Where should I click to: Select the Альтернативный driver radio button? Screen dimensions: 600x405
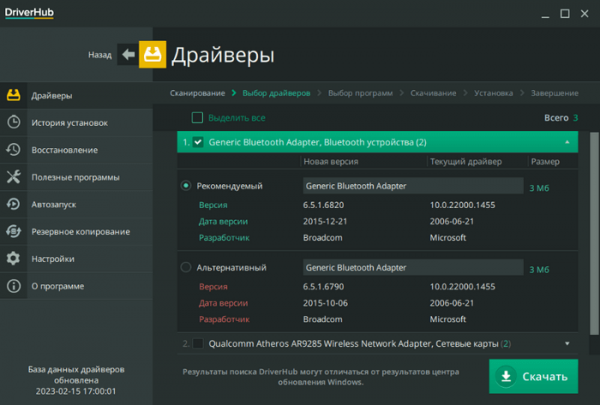(186, 267)
